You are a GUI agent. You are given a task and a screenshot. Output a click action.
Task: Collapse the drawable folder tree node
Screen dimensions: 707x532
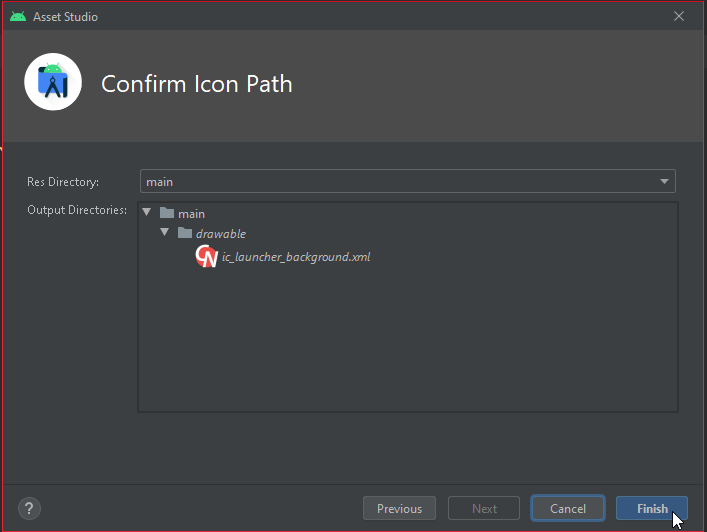click(x=166, y=233)
